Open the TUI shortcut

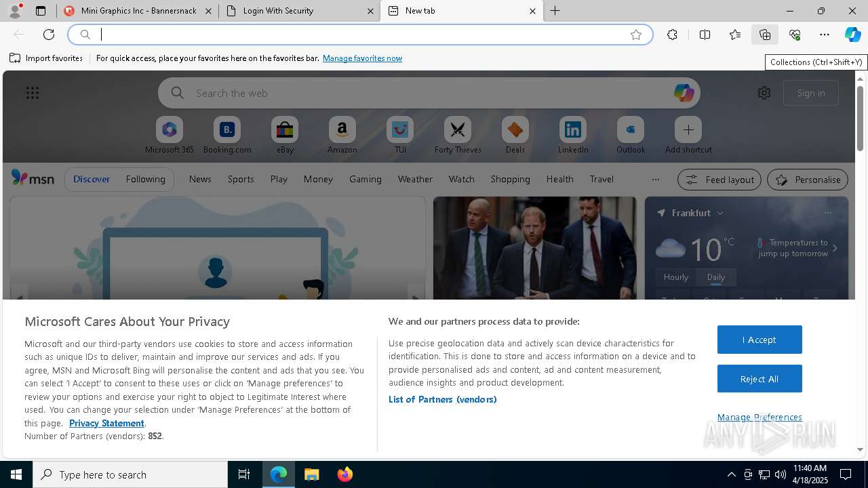400,136
